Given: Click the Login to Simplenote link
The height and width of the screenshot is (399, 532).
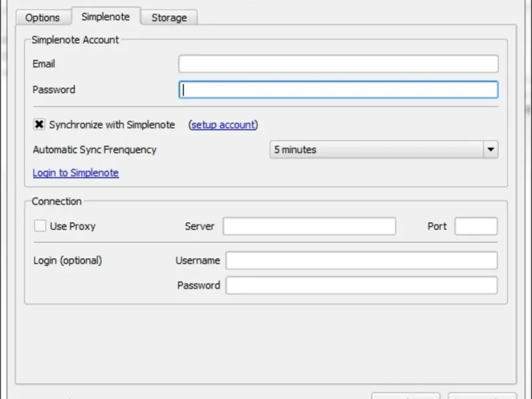Looking at the screenshot, I should click(76, 173).
